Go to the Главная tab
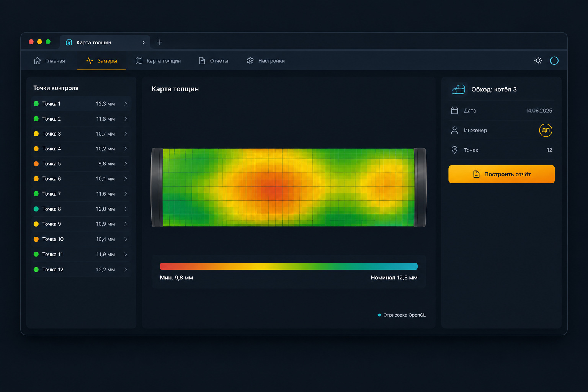Viewport: 588px width, 392px height. [x=49, y=60]
